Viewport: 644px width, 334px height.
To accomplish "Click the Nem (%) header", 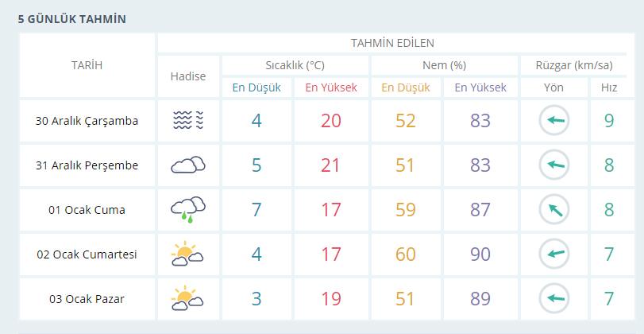I will click(444, 64).
